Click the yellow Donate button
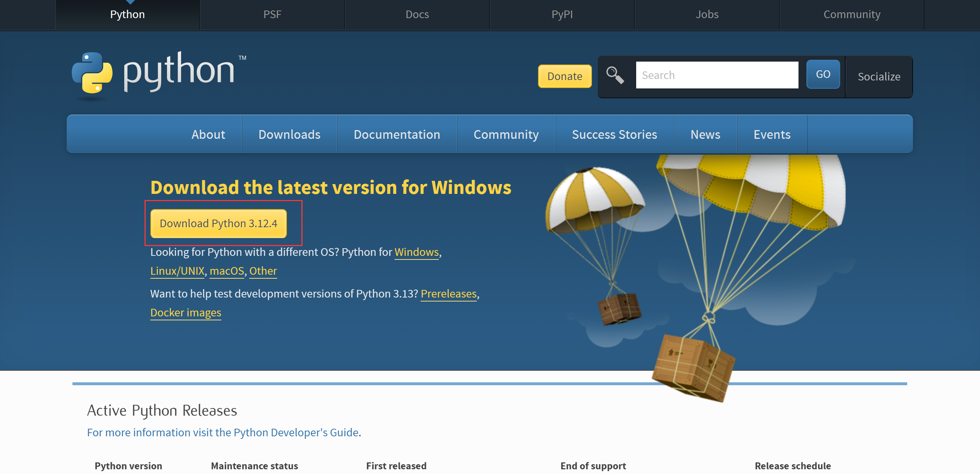Viewport: 980px width, 474px height. click(x=564, y=76)
